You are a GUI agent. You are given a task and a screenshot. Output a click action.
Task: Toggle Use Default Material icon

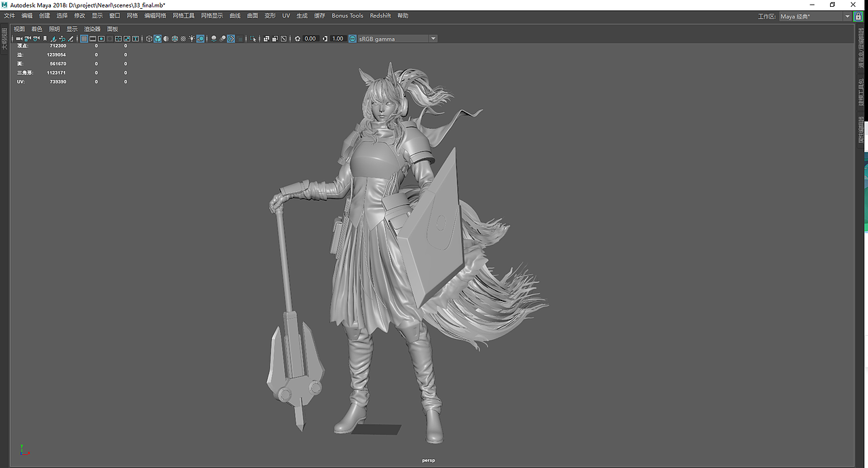pos(165,39)
